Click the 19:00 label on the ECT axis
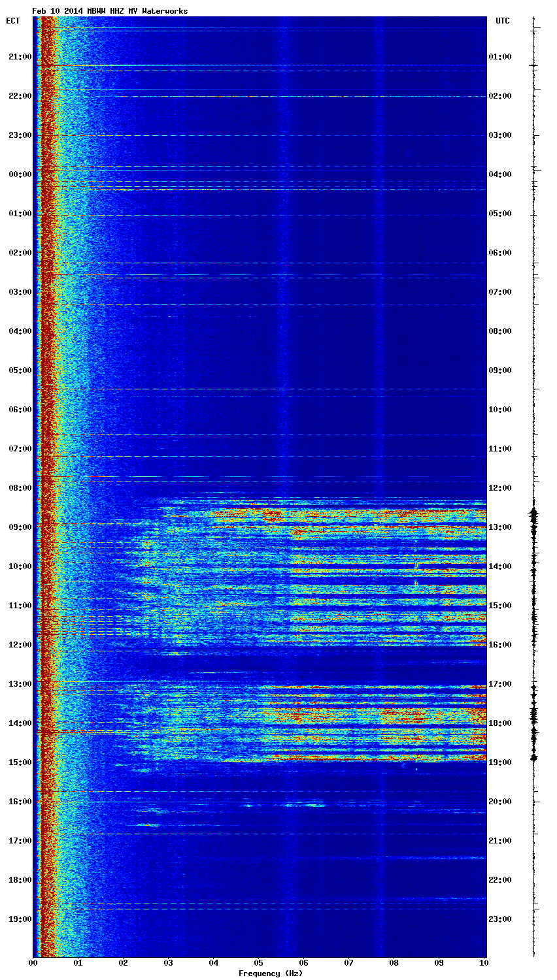 (x=20, y=919)
